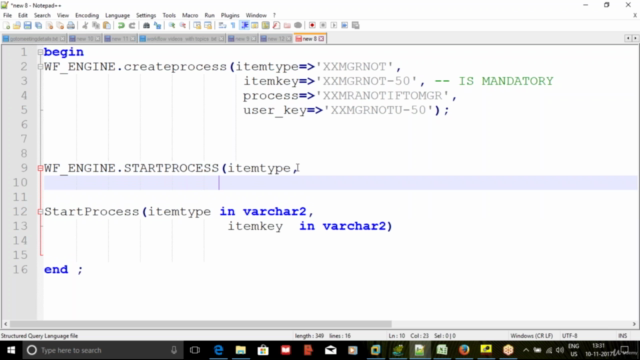Open the Plugins menu

pyautogui.click(x=230, y=15)
